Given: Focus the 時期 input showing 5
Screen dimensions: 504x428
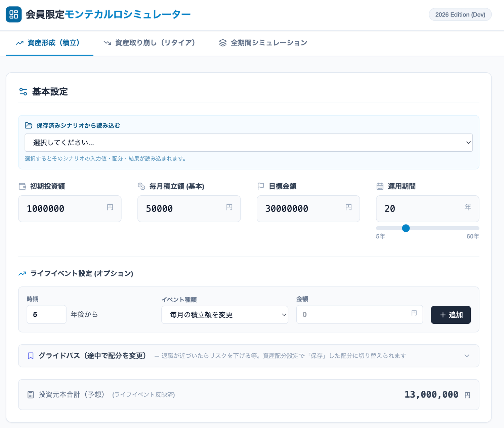Looking at the screenshot, I should point(46,314).
